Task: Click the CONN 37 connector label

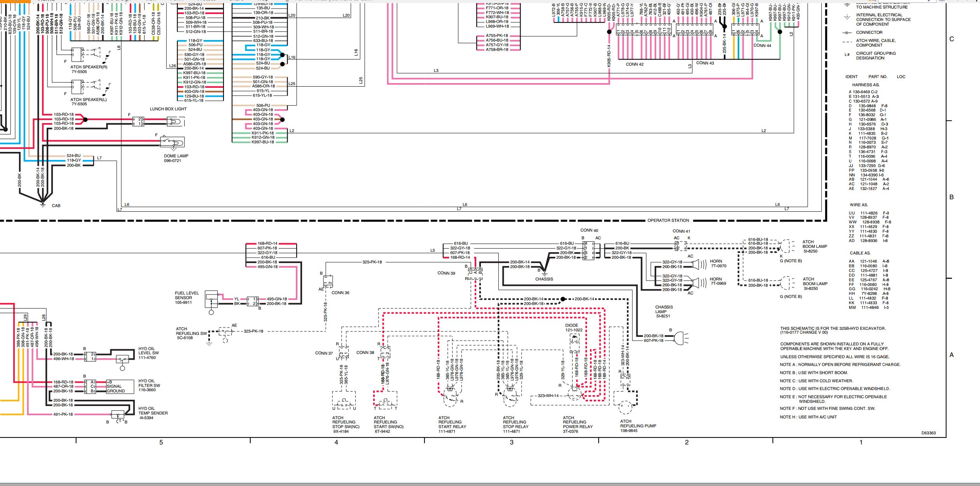Action: 324,353
